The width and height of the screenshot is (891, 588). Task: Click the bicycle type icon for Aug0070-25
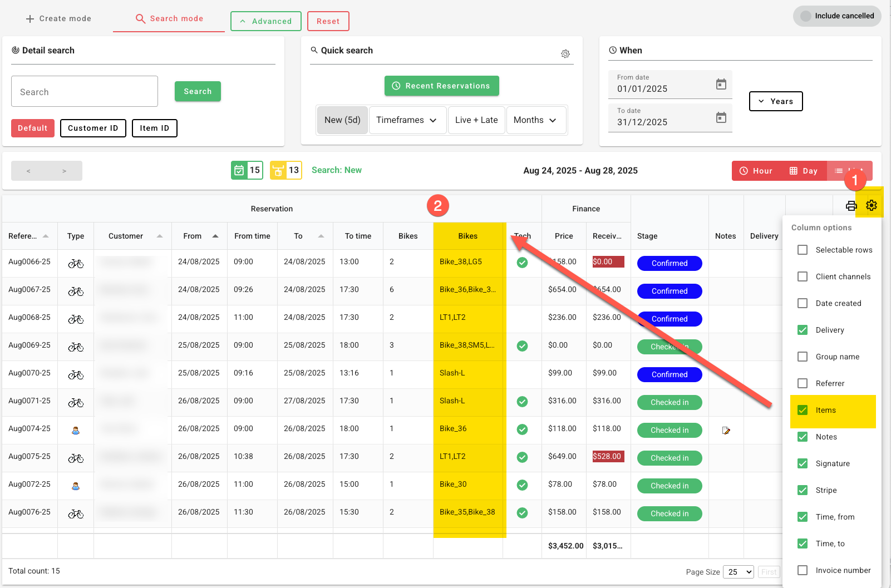click(76, 375)
